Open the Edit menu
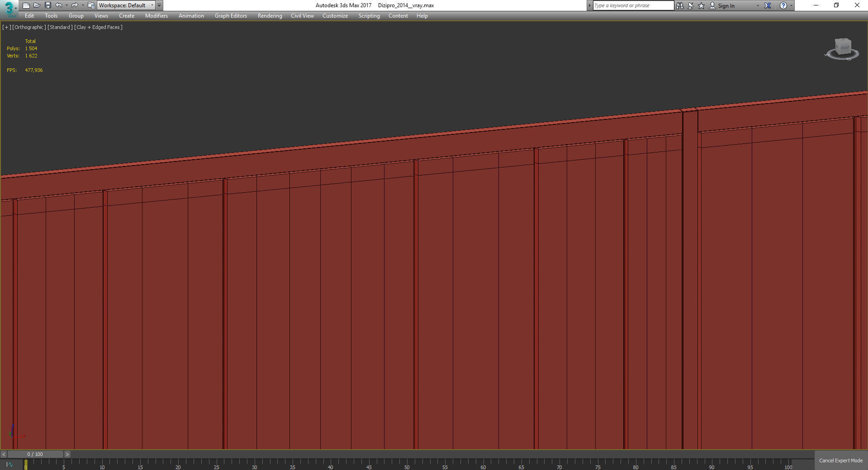Screen dimensions: 868x470 [x=29, y=16]
